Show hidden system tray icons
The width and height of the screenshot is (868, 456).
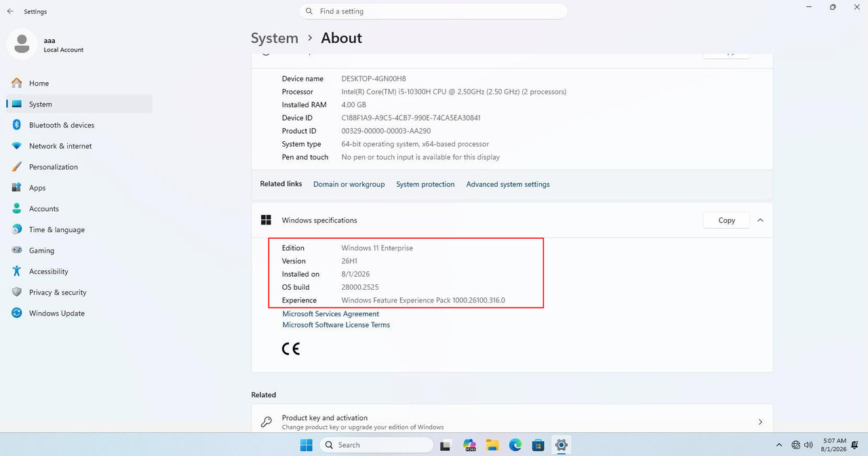pyautogui.click(x=778, y=445)
